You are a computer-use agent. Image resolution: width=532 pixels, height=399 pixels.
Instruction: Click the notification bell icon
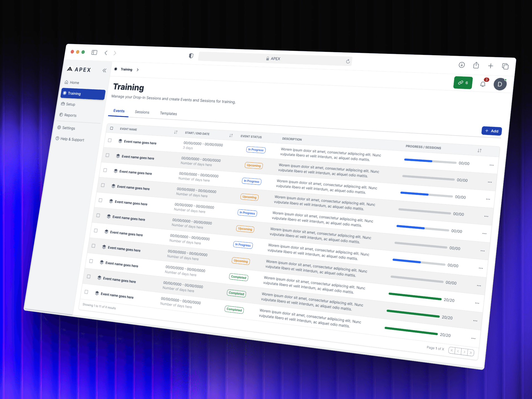coord(483,84)
